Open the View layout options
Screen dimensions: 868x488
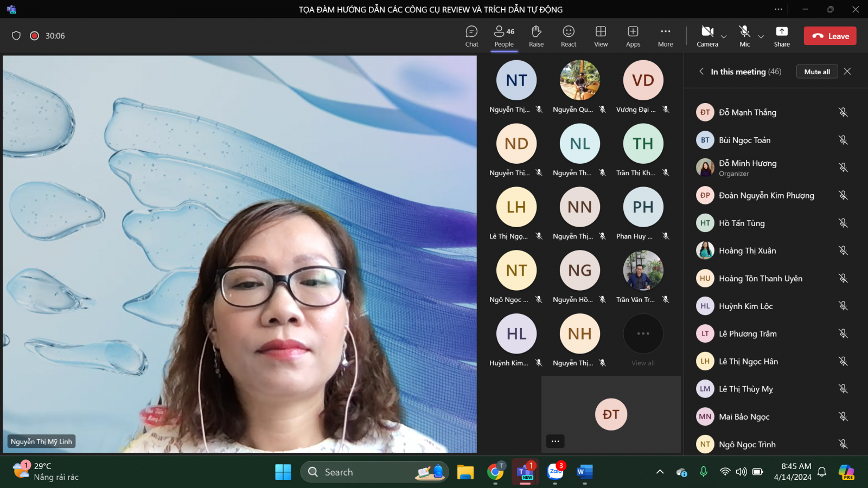(601, 36)
